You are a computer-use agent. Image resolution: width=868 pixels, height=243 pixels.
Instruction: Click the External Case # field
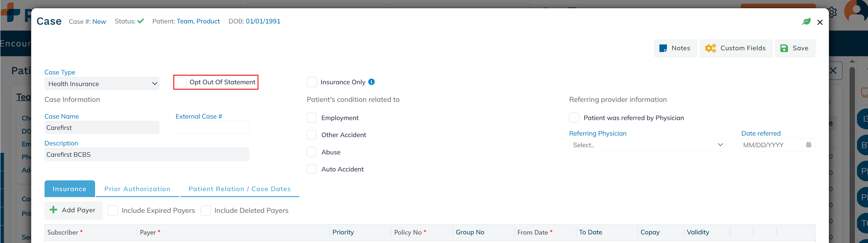(212, 128)
